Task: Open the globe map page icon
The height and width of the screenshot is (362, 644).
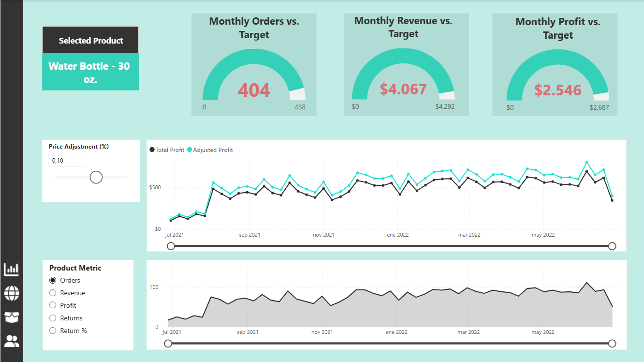Action: [x=11, y=293]
